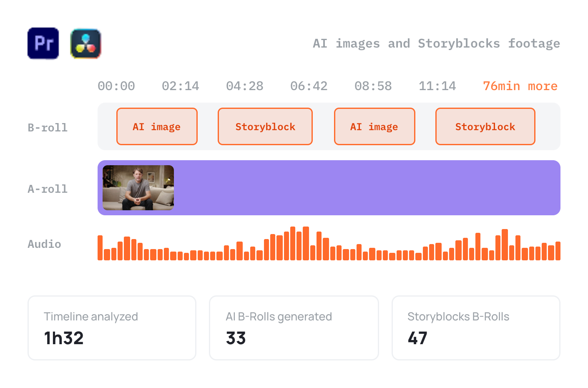
Task: Open the AI B-Rolls generated card
Action: click(x=294, y=328)
